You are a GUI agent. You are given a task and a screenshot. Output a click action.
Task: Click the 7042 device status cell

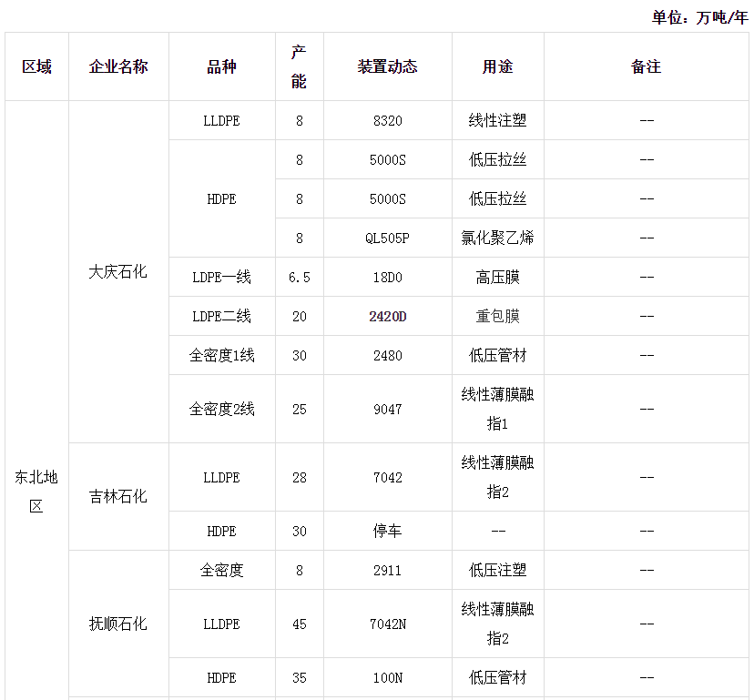pos(388,477)
